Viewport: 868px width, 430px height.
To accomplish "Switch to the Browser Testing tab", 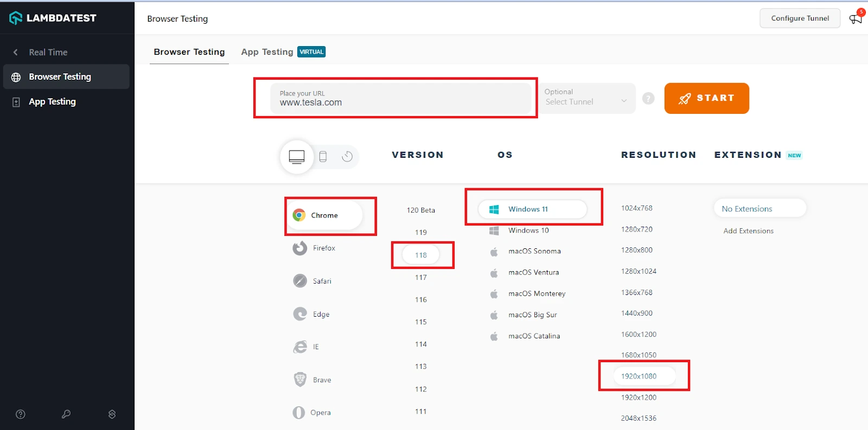I will point(189,52).
